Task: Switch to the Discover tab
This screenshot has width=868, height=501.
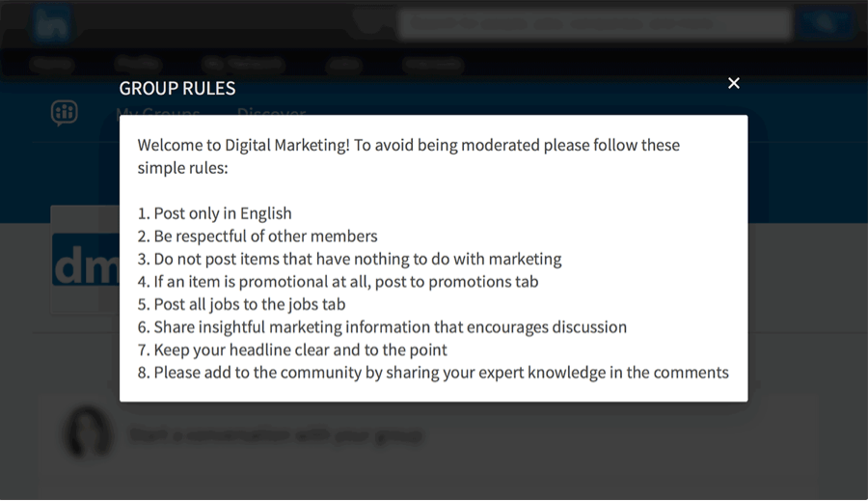Action: point(271,113)
